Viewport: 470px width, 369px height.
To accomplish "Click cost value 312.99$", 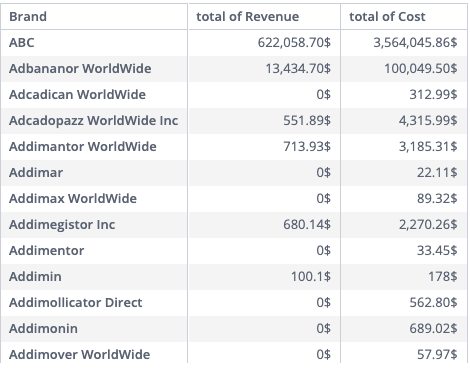I will point(433,94).
